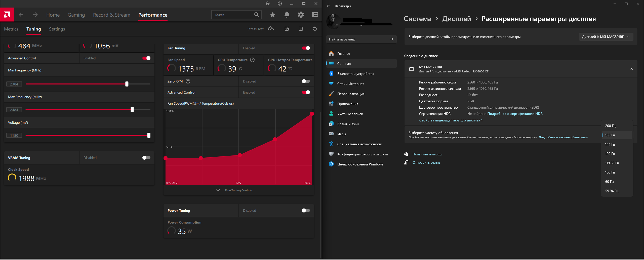The width and height of the screenshot is (644, 260).
Task: Click the Settings search magnifier icon
Action: (x=392, y=39)
